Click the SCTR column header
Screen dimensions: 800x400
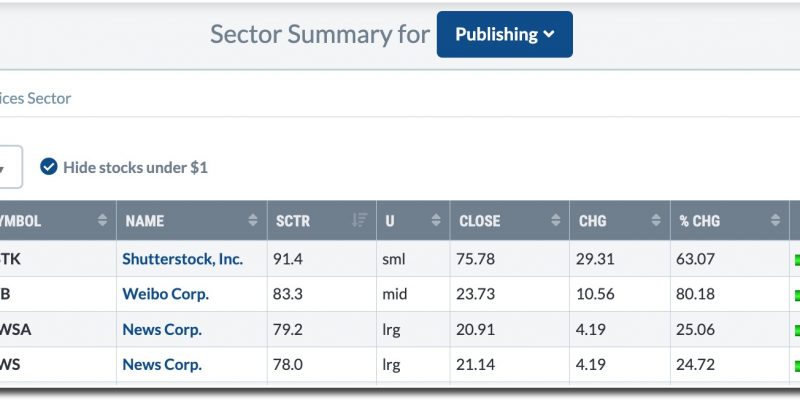322,220
